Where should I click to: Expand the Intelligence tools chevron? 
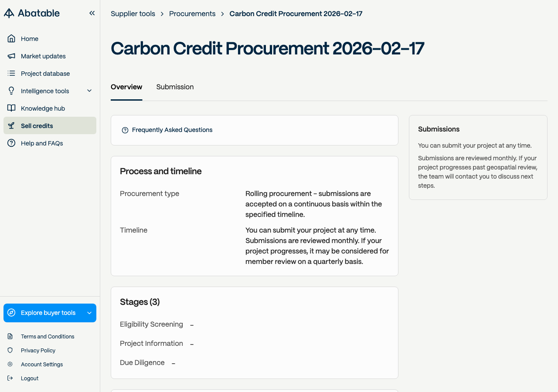click(x=89, y=91)
